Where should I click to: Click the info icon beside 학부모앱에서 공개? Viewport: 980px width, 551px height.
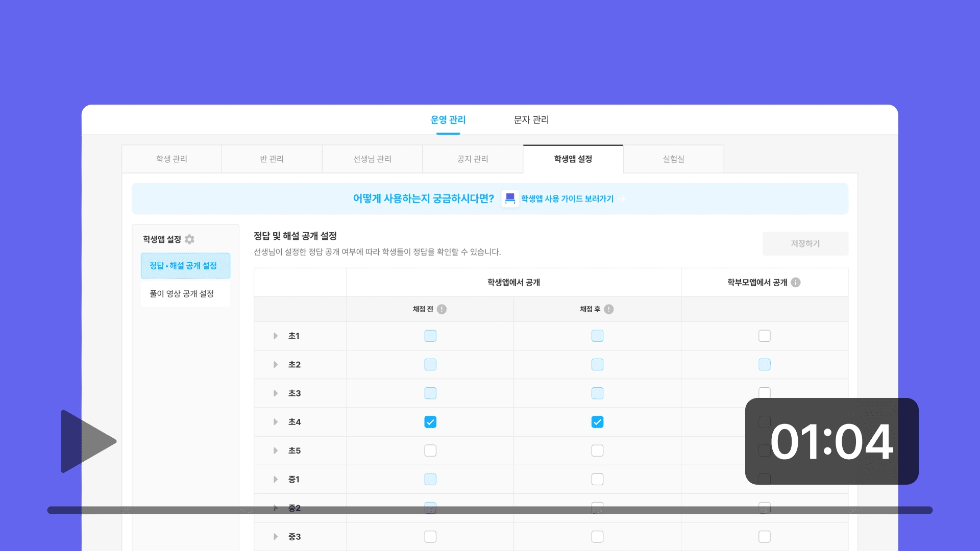click(x=796, y=283)
